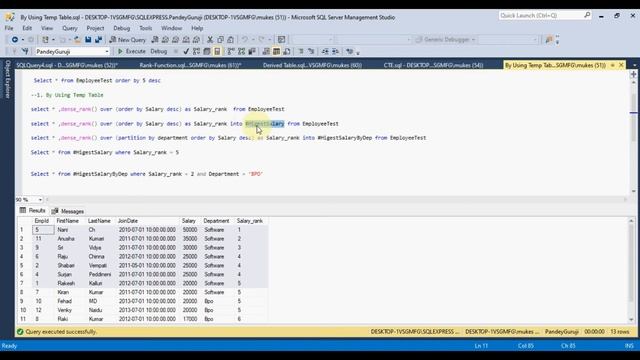Open the Tools menu
The width and height of the screenshot is (640, 360).
(146, 28)
